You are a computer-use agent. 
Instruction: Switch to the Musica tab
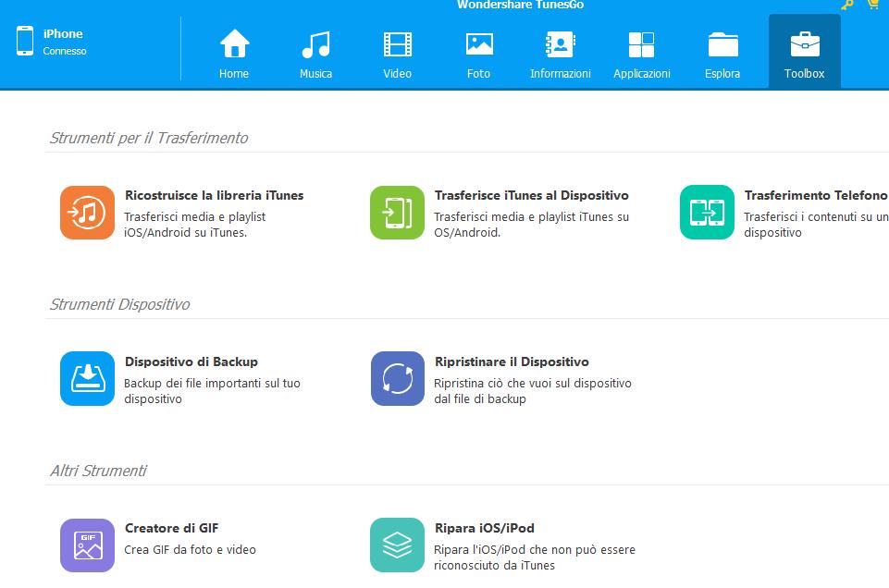click(x=315, y=54)
